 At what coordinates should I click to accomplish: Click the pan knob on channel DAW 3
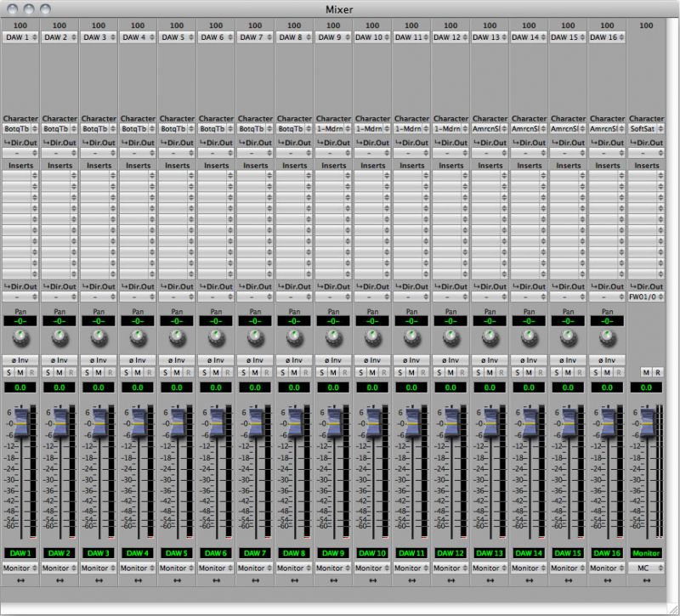[x=99, y=338]
